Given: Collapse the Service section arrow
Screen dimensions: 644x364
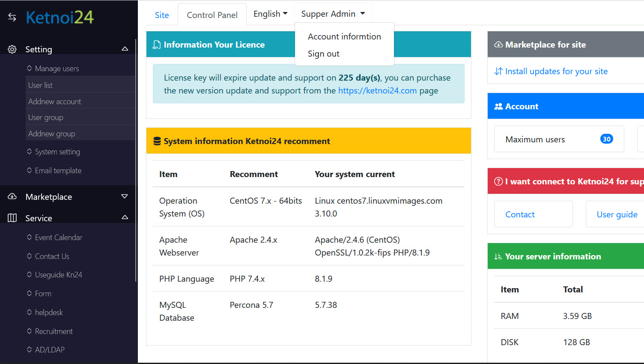Looking at the screenshot, I should click(x=125, y=217).
